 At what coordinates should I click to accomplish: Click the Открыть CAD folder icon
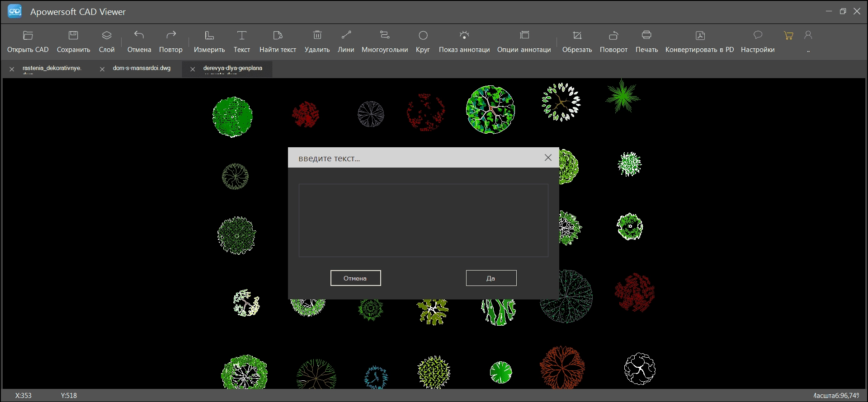click(x=28, y=35)
